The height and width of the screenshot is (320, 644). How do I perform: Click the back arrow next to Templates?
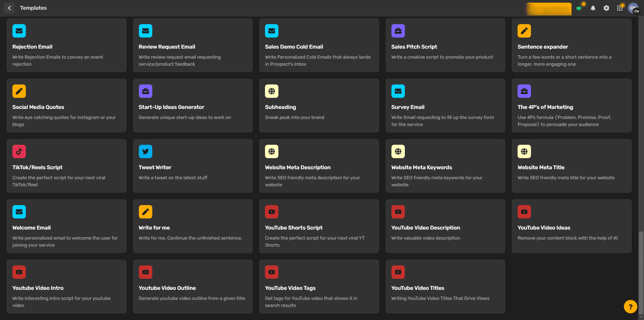coord(9,8)
